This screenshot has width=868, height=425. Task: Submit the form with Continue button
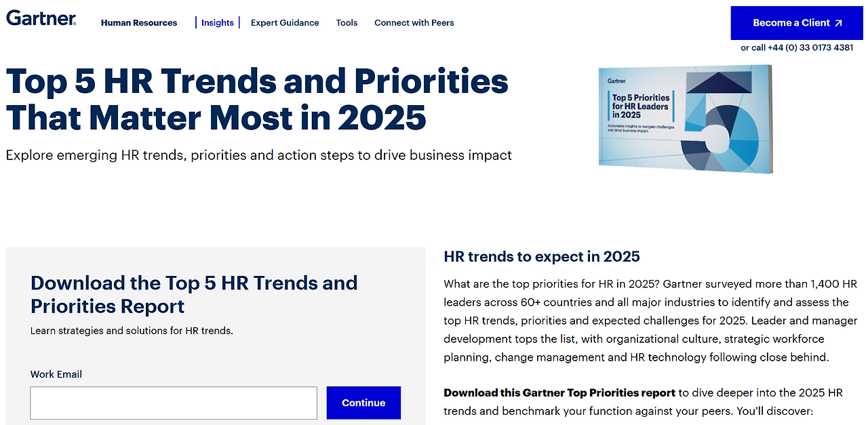tap(363, 403)
